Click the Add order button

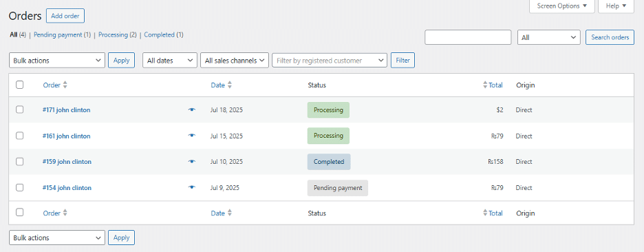(65, 16)
